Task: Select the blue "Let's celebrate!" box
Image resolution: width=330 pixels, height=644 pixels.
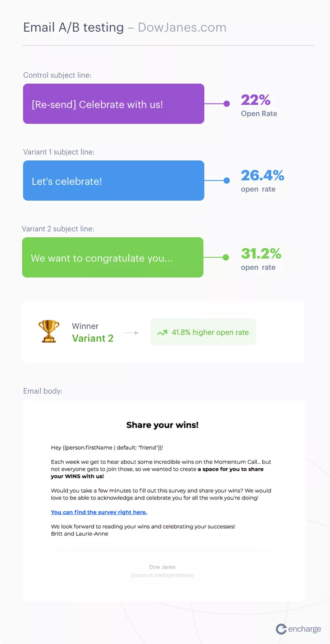Action: pos(113,180)
